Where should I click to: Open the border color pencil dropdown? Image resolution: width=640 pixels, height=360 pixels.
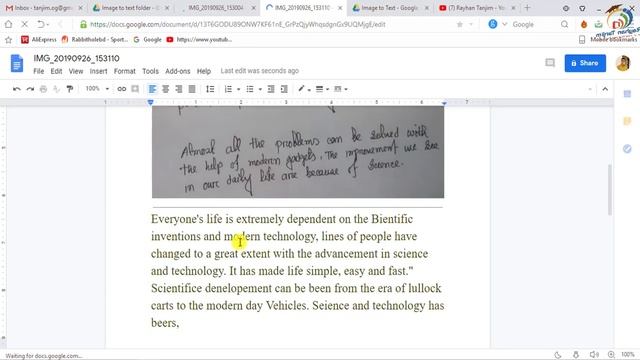(304, 89)
